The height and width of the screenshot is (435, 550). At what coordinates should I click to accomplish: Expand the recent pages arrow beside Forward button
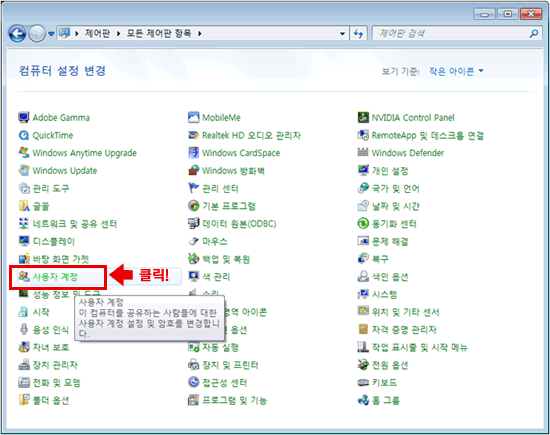tap(51, 34)
